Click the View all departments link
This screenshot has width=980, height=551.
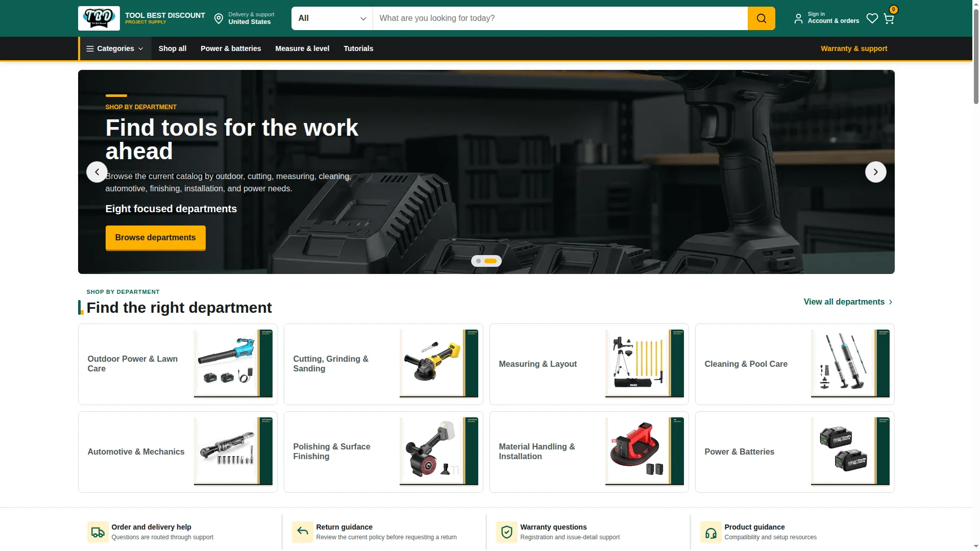pyautogui.click(x=848, y=302)
